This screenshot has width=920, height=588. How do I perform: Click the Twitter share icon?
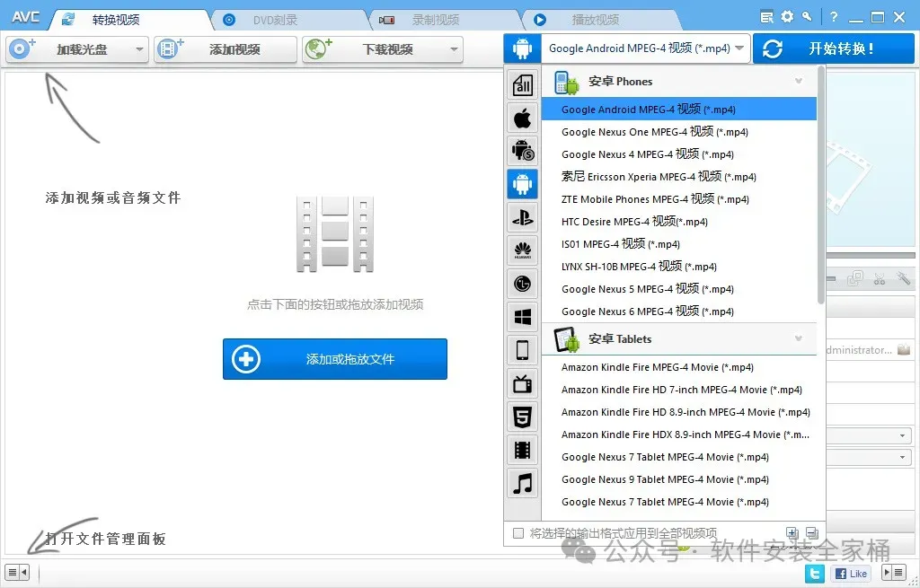[814, 573]
